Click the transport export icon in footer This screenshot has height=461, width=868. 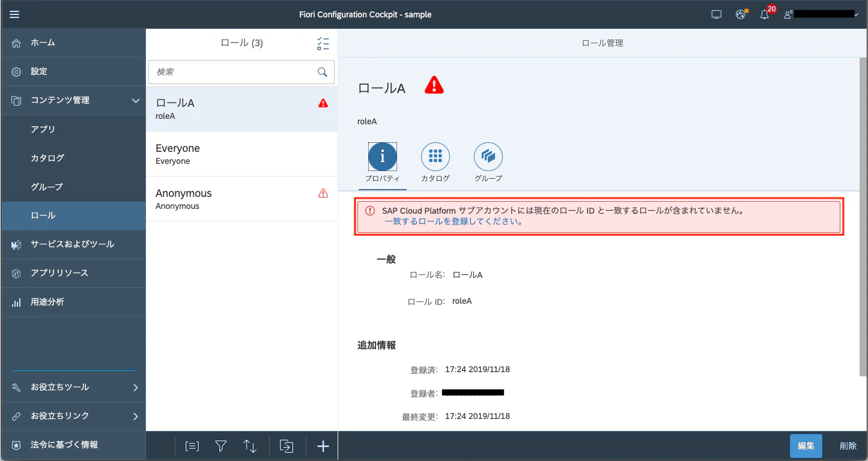point(287,446)
